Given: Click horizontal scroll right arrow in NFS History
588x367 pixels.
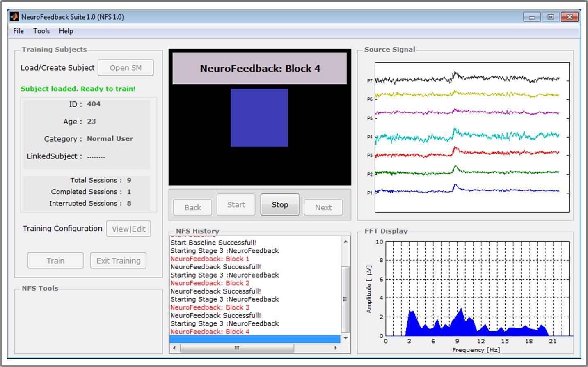Looking at the screenshot, I should point(336,348).
